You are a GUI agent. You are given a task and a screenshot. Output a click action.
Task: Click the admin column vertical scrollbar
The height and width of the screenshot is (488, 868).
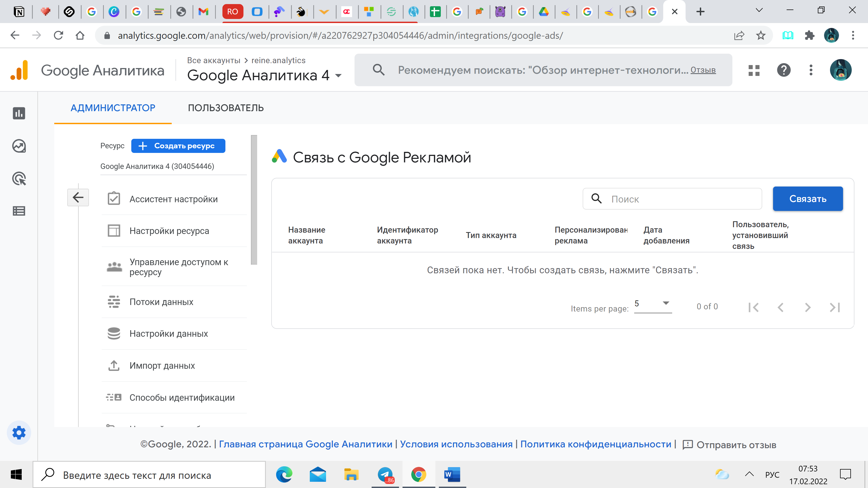[x=254, y=200]
